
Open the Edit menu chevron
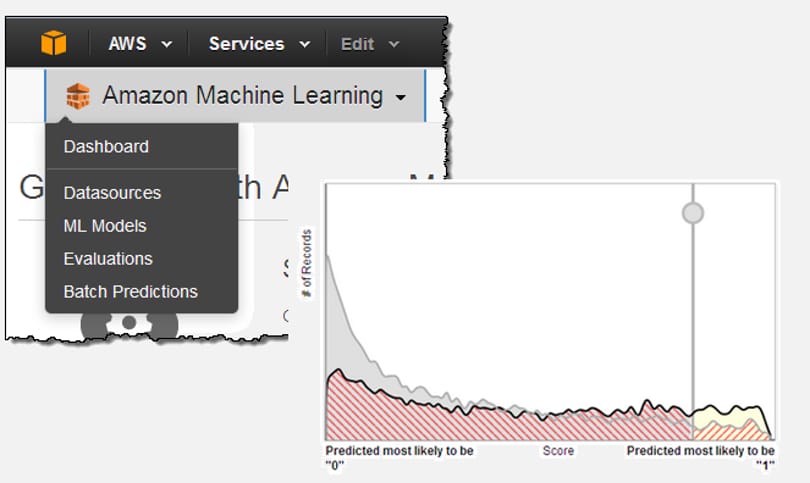pyautogui.click(x=394, y=44)
